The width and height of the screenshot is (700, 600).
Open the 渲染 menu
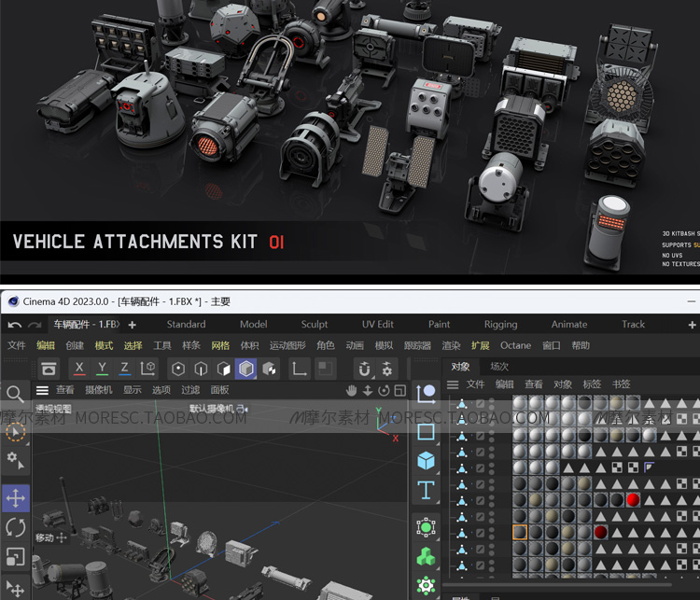click(x=451, y=345)
